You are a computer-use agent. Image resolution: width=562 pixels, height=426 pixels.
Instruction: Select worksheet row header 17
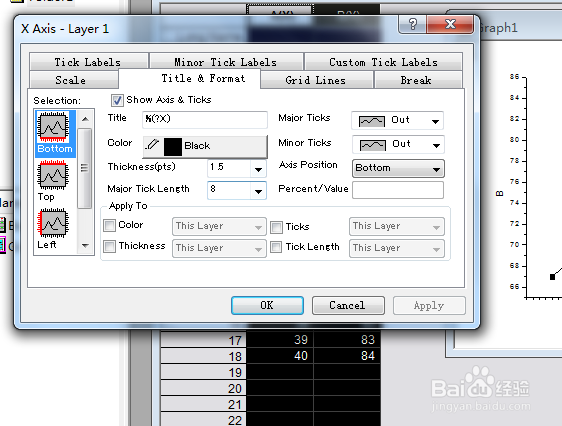click(204, 340)
